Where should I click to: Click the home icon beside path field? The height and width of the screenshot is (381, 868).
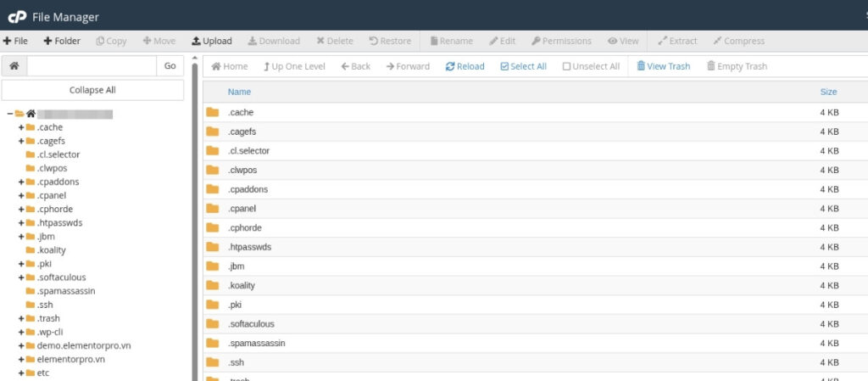point(14,66)
